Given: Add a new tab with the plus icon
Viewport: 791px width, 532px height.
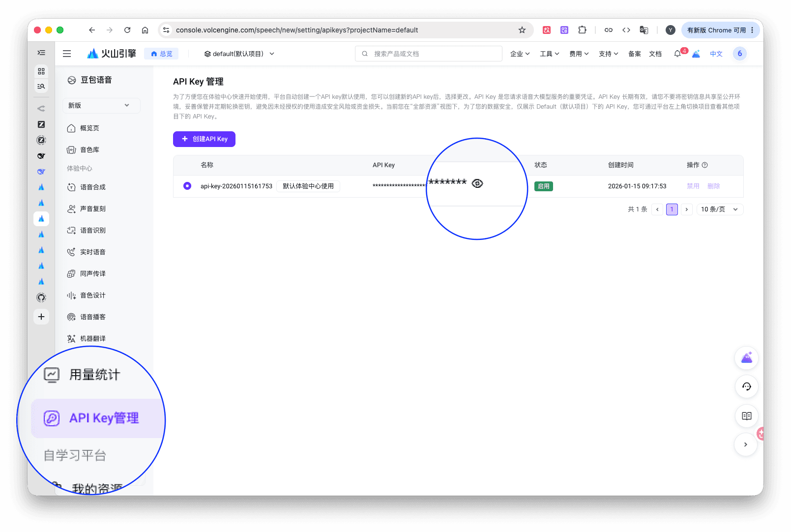Looking at the screenshot, I should 41,317.
